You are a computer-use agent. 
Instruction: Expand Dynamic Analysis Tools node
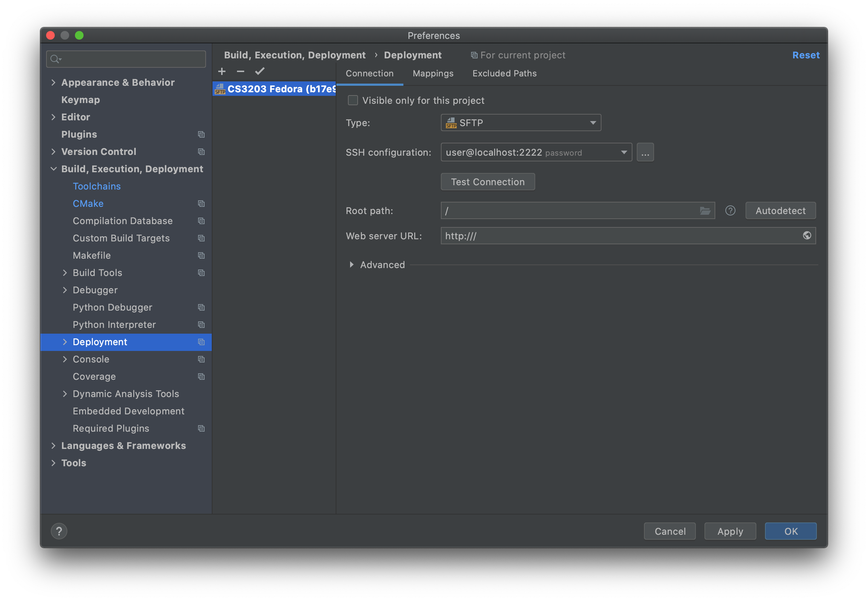(65, 394)
